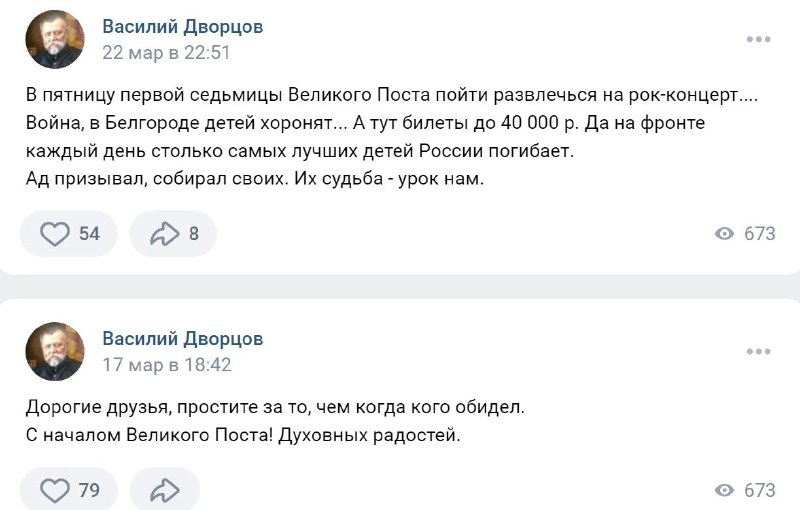Click eye views icon on second post
This screenshot has height=510, width=800.
(x=724, y=490)
